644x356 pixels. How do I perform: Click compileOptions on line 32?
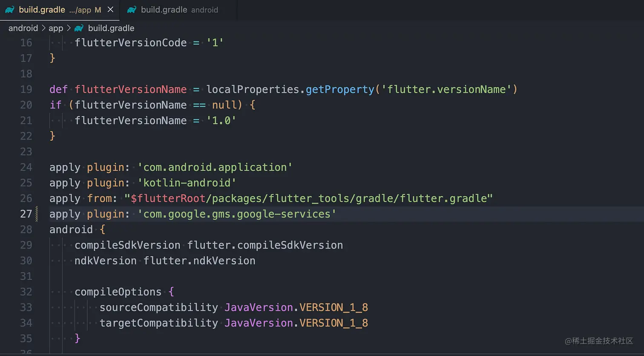click(118, 292)
